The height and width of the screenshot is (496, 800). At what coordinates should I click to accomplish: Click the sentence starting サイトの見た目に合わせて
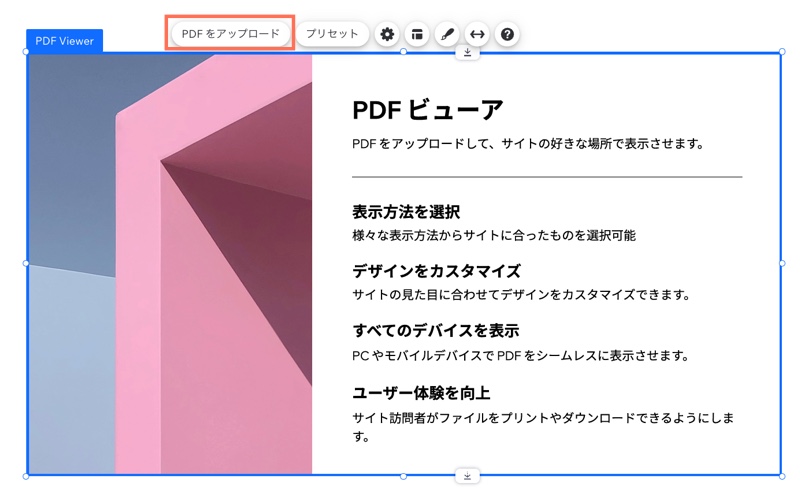[x=521, y=294]
